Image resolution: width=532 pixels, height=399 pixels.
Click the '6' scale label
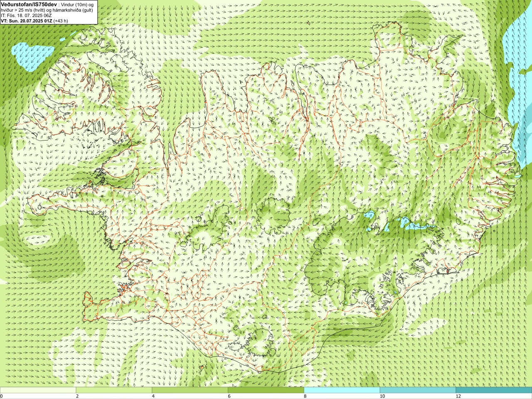pos(229,396)
